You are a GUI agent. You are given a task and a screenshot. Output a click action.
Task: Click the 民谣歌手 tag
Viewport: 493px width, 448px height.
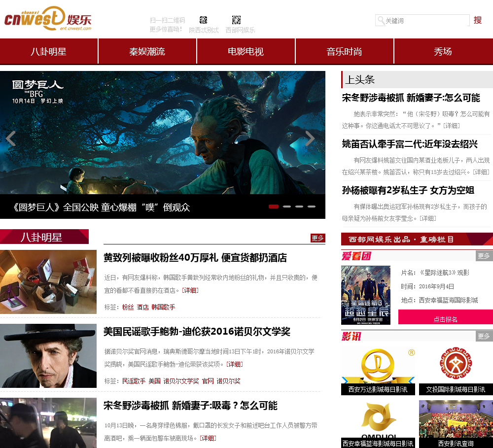(134, 380)
